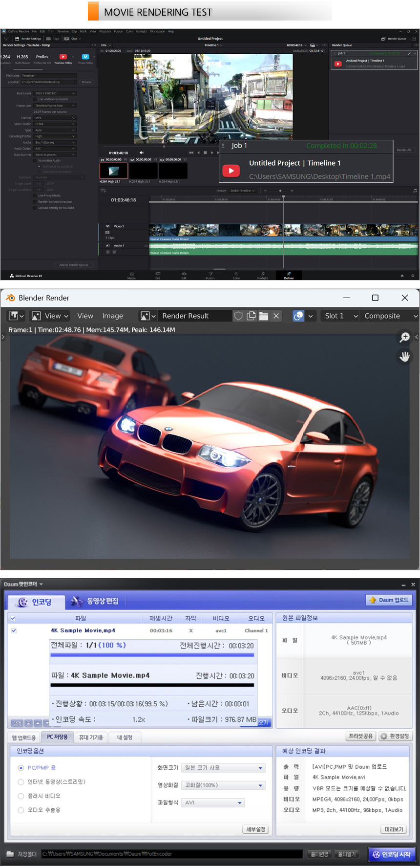Click Add to Render Queue button
Image resolution: width=420 pixels, height=868 pixels.
tap(74, 265)
